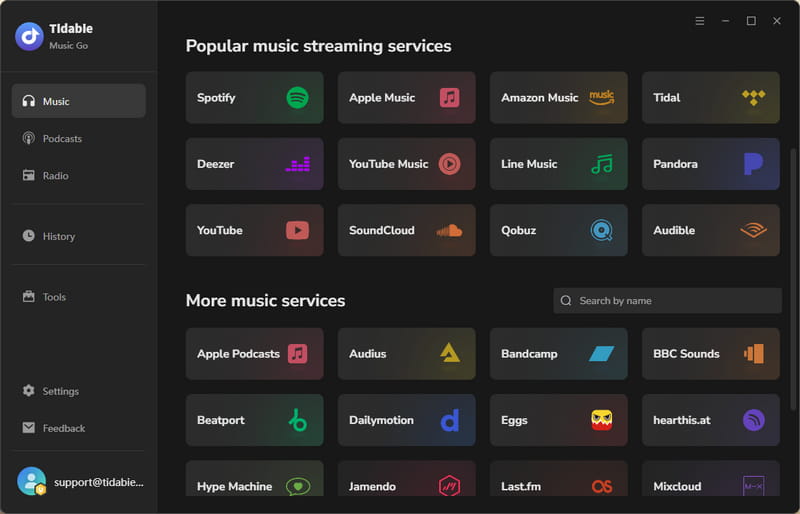Maximize the Tidabie window
Viewport: 800px width, 514px height.
pyautogui.click(x=751, y=21)
